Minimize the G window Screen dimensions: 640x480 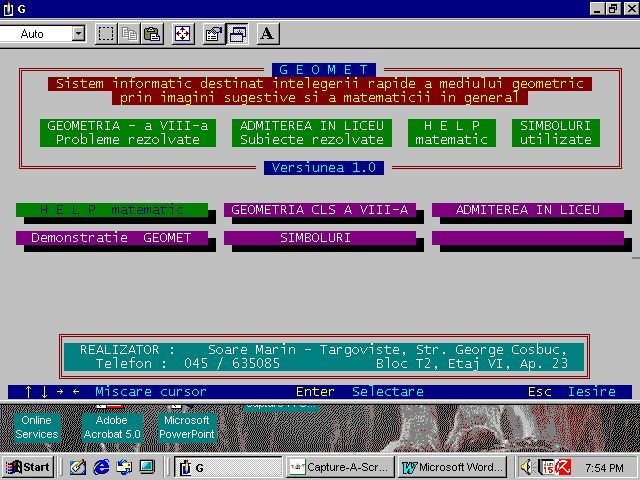pos(597,9)
